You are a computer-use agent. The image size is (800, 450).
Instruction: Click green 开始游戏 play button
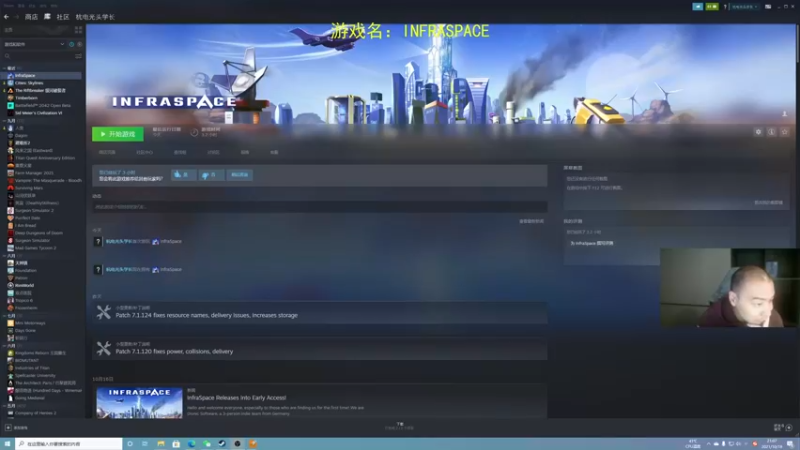pos(118,134)
